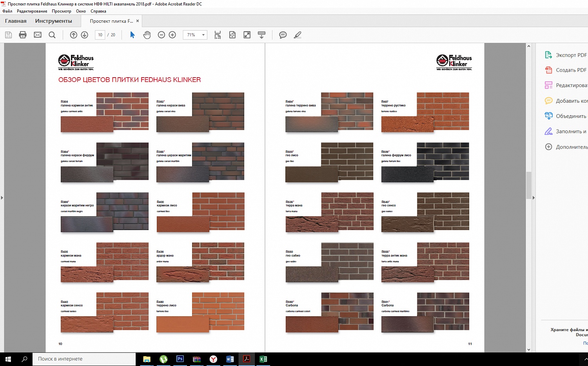Open Combine Files tool in right pane
Image resolution: width=588 pixels, height=366 pixels.
[x=566, y=116]
